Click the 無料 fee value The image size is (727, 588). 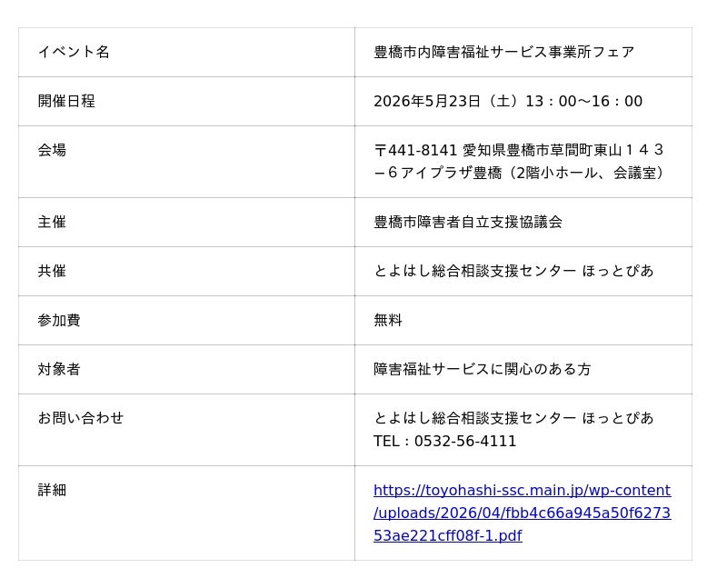click(x=388, y=321)
